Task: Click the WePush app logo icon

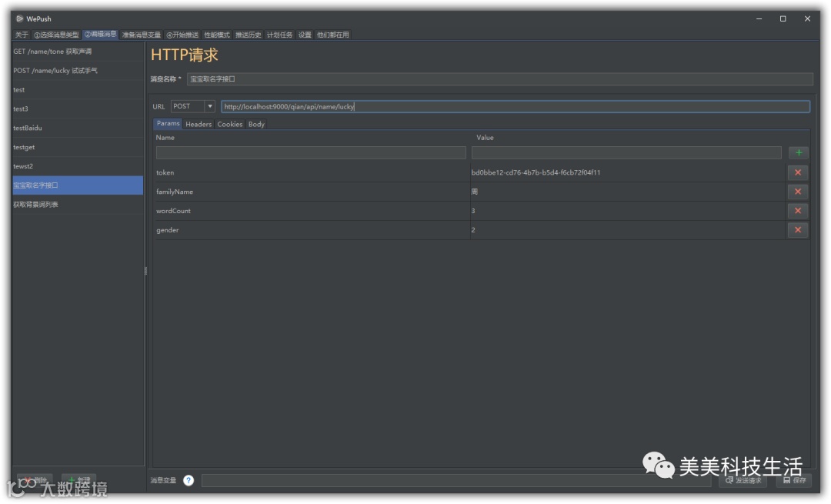Action: (x=19, y=18)
